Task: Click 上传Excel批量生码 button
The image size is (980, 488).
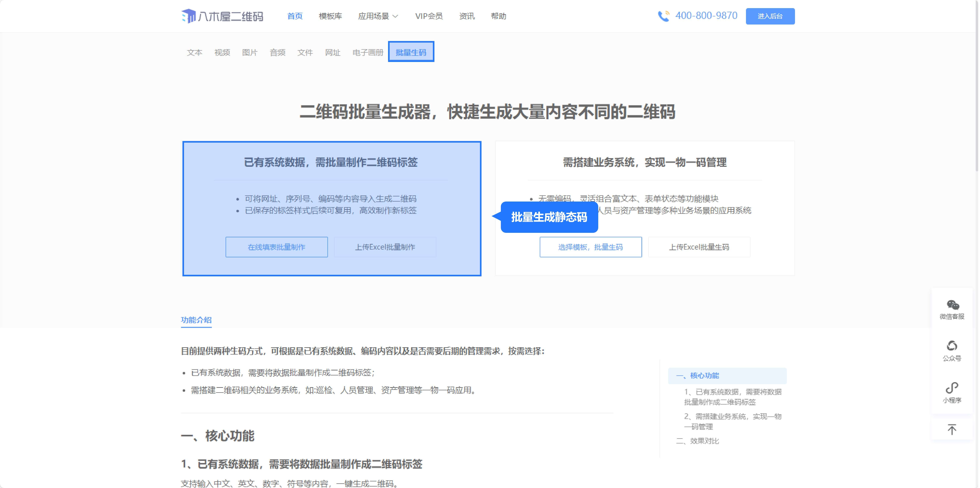Action: [699, 247]
